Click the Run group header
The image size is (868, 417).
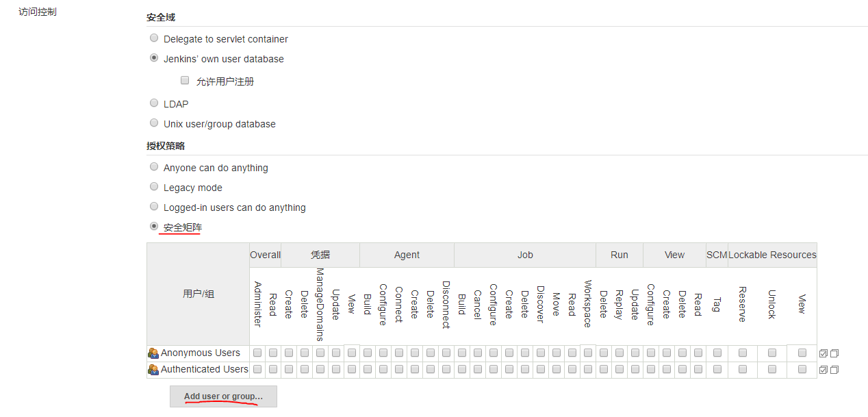tap(620, 255)
